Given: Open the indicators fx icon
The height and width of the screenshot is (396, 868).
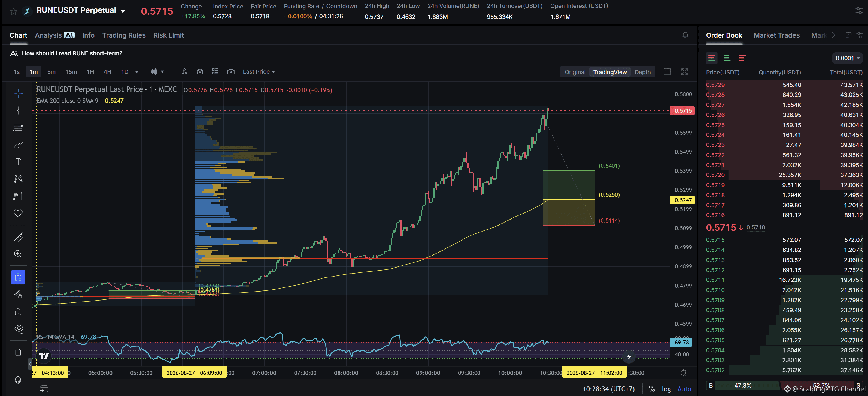Looking at the screenshot, I should tap(185, 71).
